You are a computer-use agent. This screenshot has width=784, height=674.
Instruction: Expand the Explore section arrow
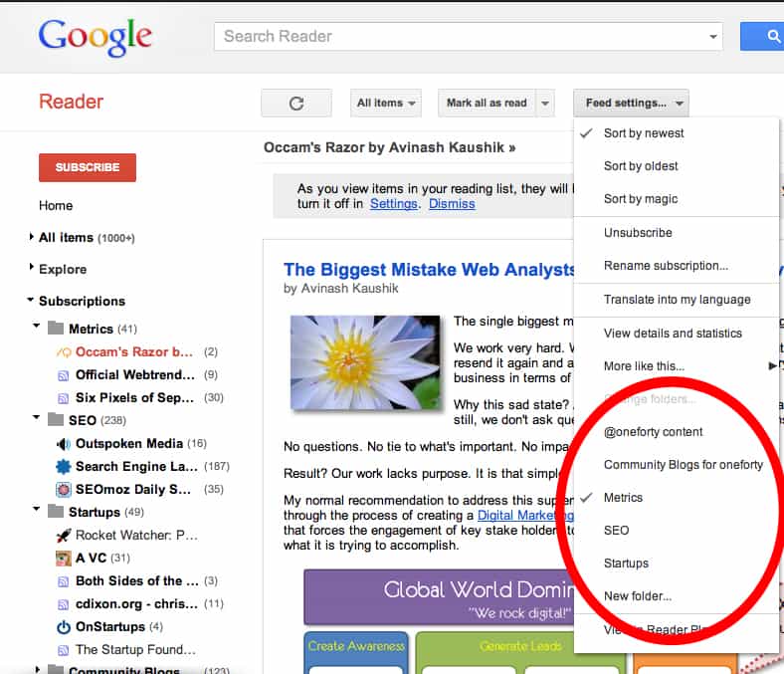tap(32, 267)
